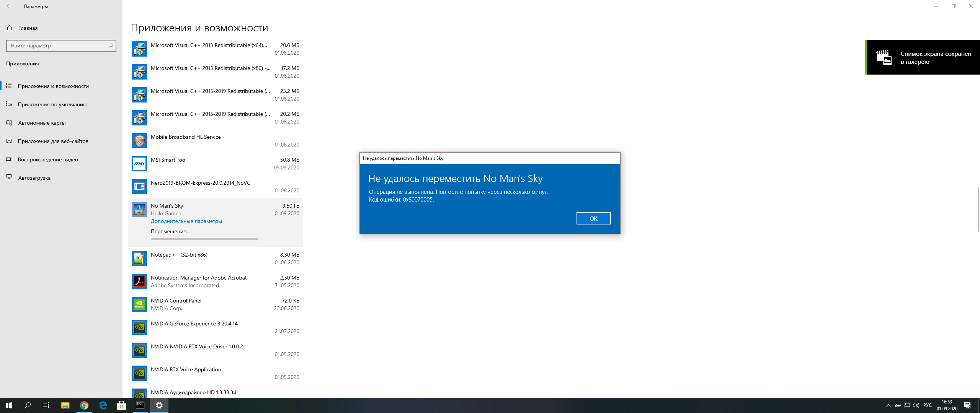Click the РУС language indicator
The width and height of the screenshot is (980, 413).
[928, 405]
